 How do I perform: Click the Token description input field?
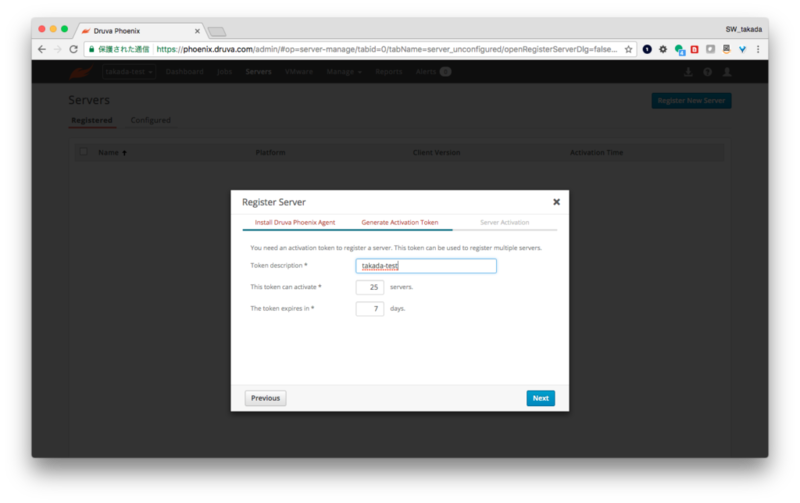tap(426, 266)
